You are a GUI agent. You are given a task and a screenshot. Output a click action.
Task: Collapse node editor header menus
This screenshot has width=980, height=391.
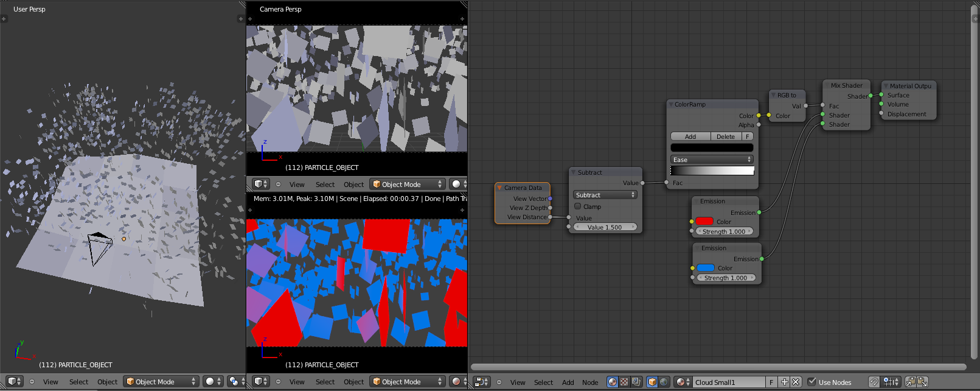pos(499,382)
